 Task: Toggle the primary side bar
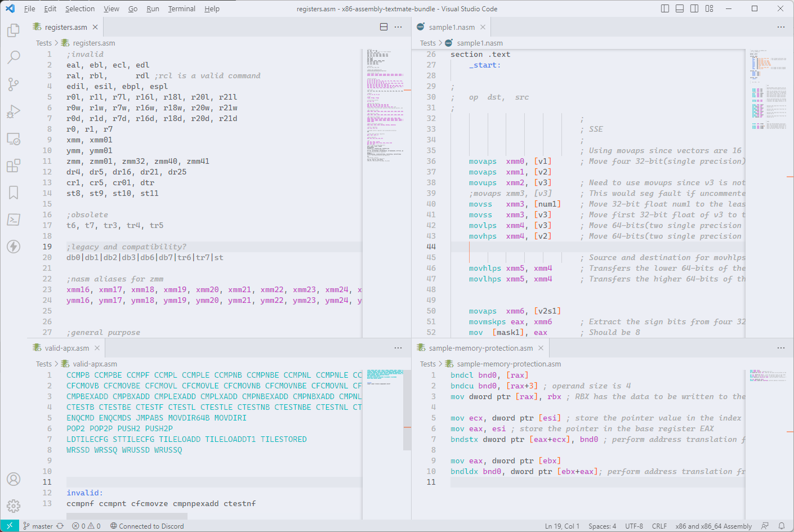(665, 8)
